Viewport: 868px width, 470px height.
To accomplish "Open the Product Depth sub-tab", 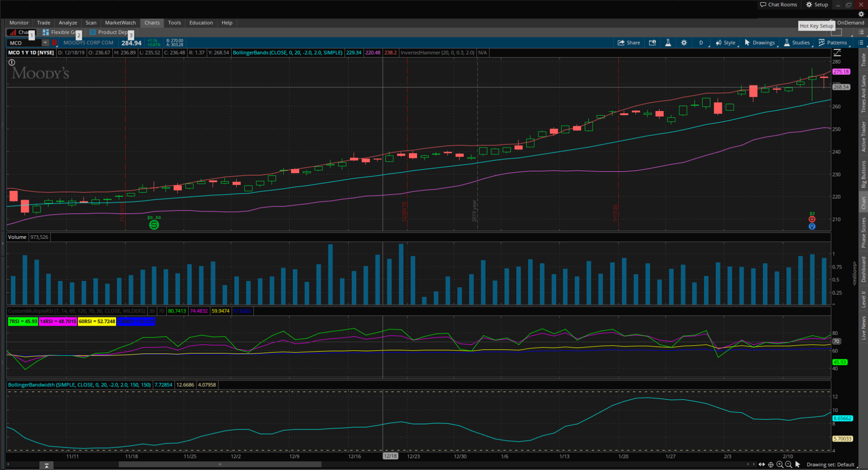I will pyautogui.click(x=111, y=32).
